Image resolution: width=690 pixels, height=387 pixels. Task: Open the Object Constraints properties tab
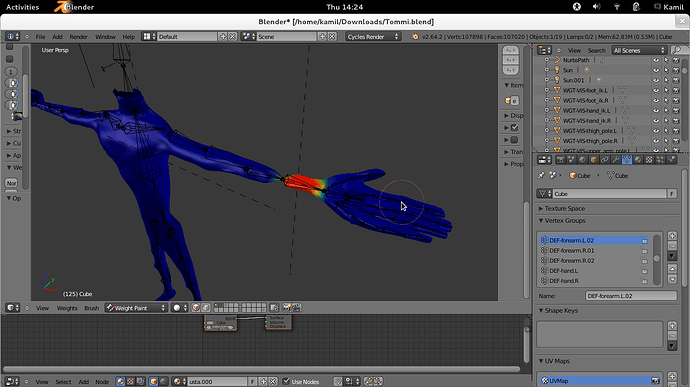click(605, 160)
